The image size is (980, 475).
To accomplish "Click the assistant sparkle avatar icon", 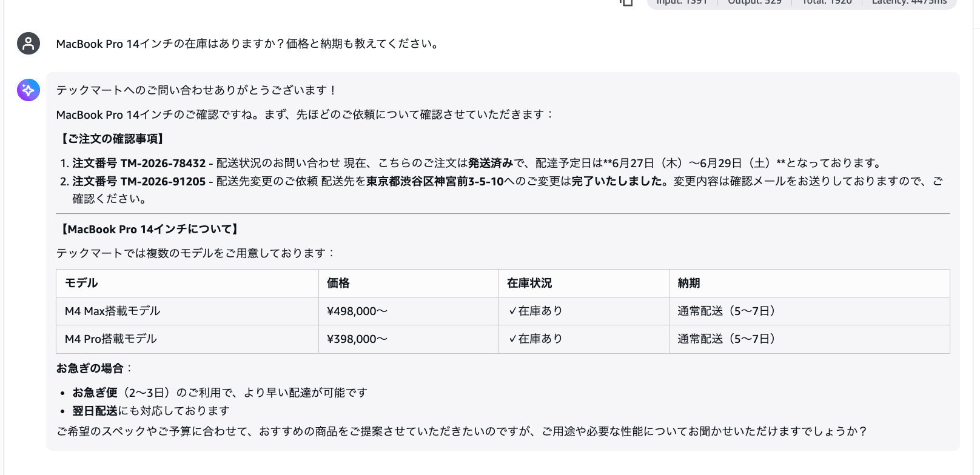I will 29,90.
